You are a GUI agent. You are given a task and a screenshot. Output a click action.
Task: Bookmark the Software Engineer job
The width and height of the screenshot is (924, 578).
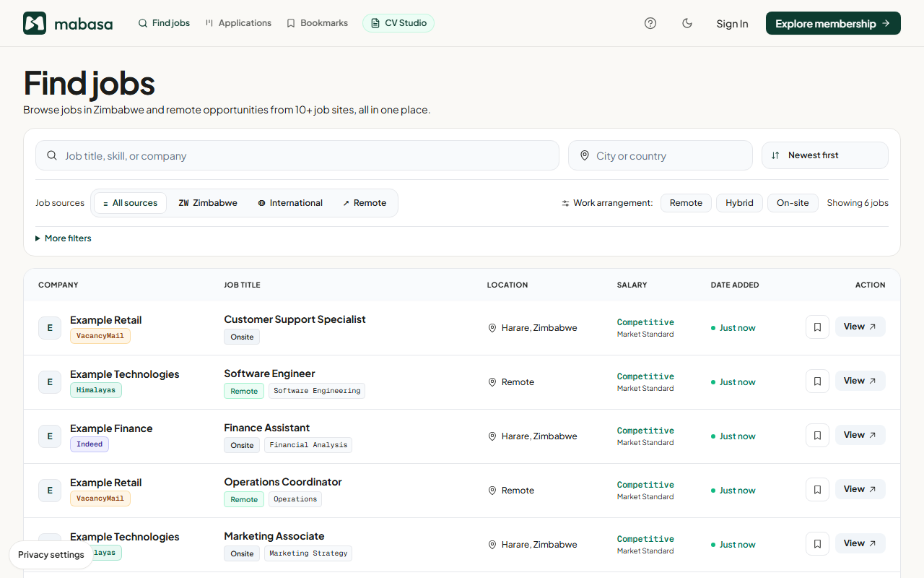817,381
